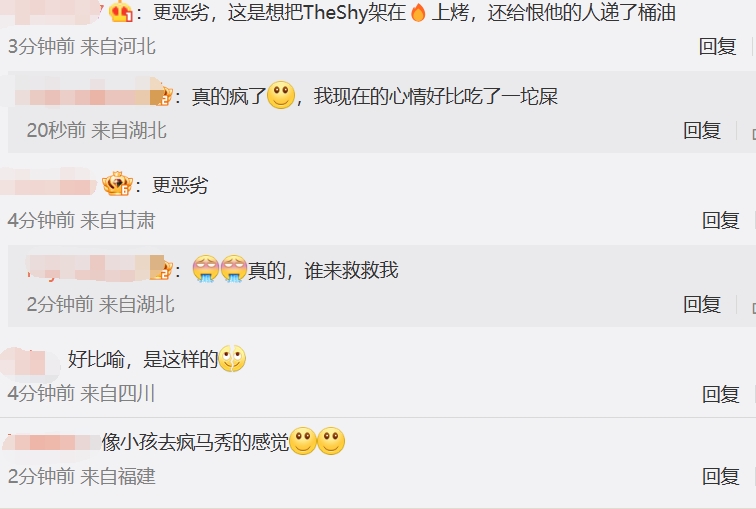This screenshot has height=509, width=756.
Task: Click the fire emoji in the TheShy comment
Action: [x=418, y=13]
